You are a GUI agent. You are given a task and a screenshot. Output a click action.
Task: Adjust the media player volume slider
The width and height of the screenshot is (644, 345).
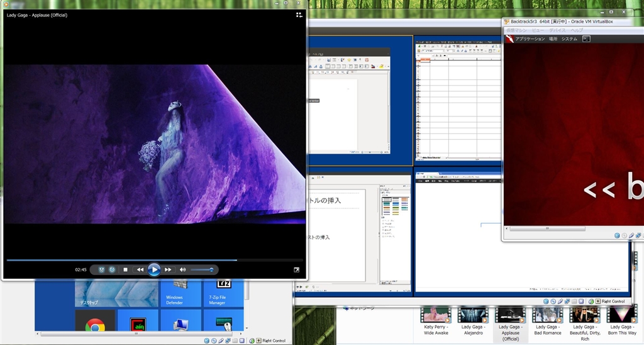pyautogui.click(x=203, y=269)
